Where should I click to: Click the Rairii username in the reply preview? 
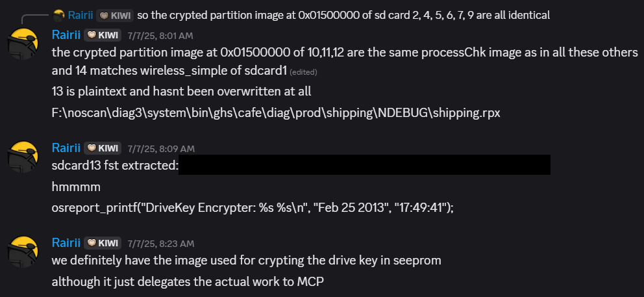click(80, 15)
